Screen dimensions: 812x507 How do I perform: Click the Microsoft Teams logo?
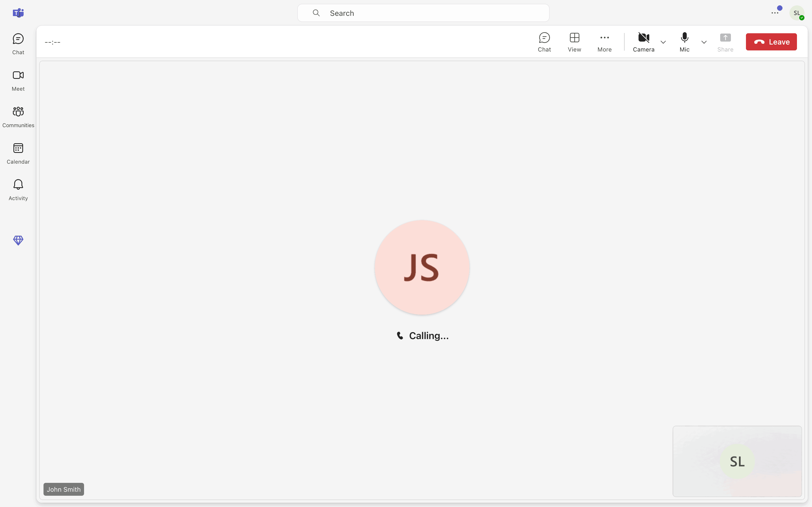click(18, 13)
